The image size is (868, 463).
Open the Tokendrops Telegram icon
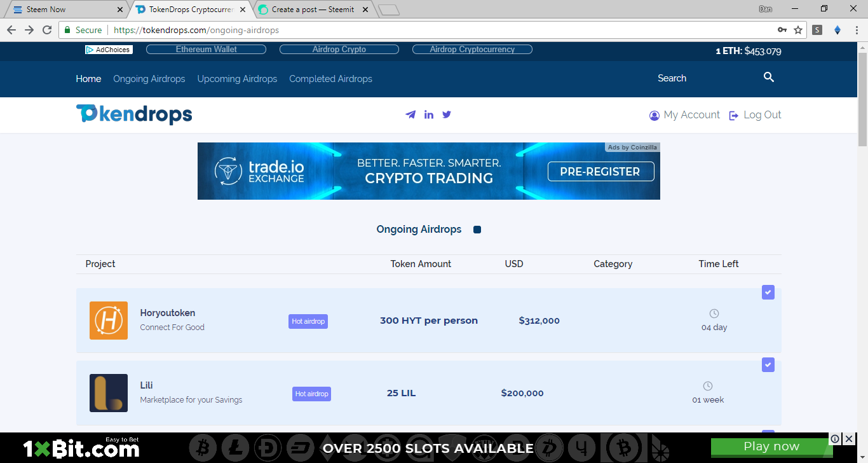[410, 114]
